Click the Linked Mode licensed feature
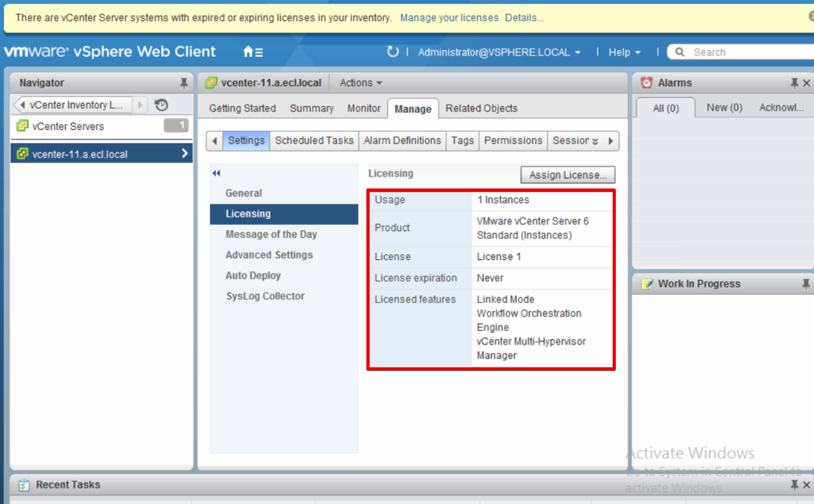 pos(505,300)
